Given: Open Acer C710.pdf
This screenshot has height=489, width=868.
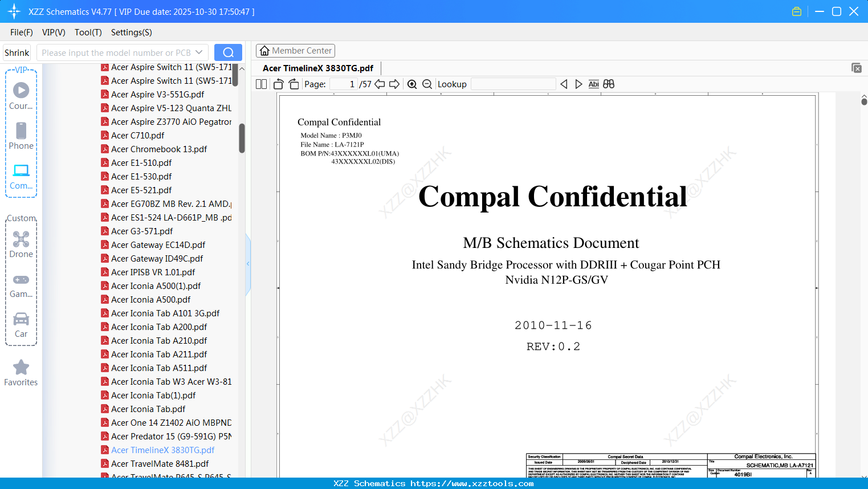Looking at the screenshot, I should coord(137,136).
